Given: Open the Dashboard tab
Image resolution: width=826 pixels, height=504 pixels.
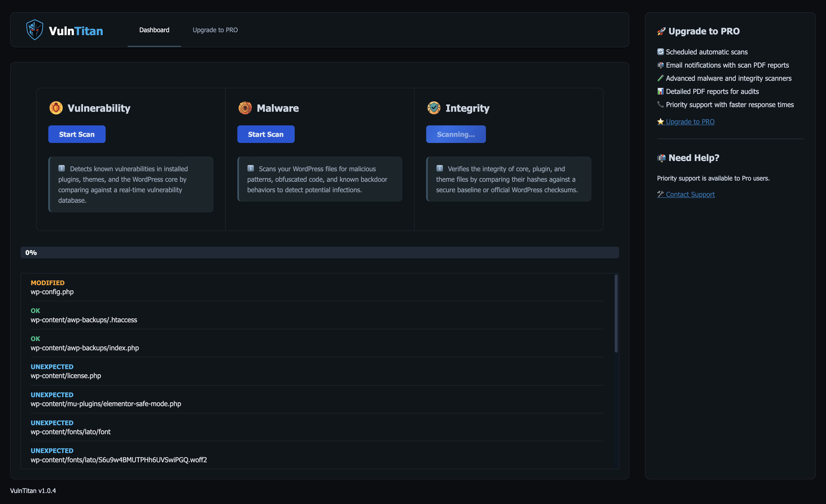Looking at the screenshot, I should pos(154,30).
